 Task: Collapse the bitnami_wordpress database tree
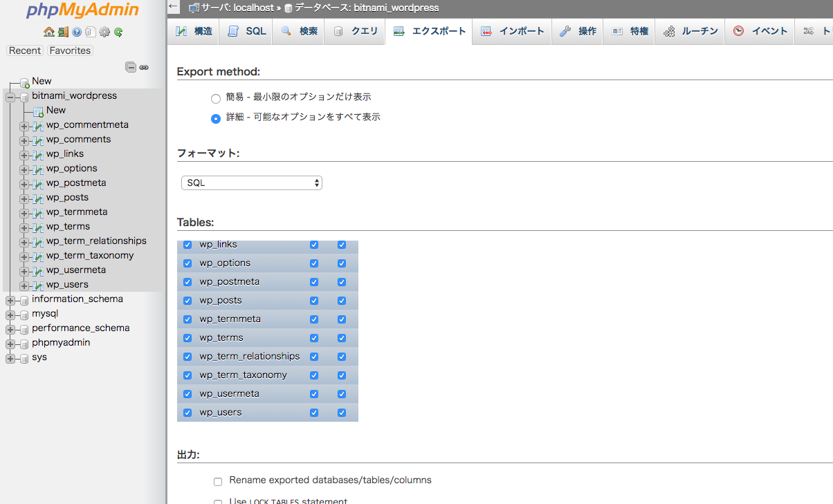[x=10, y=97]
